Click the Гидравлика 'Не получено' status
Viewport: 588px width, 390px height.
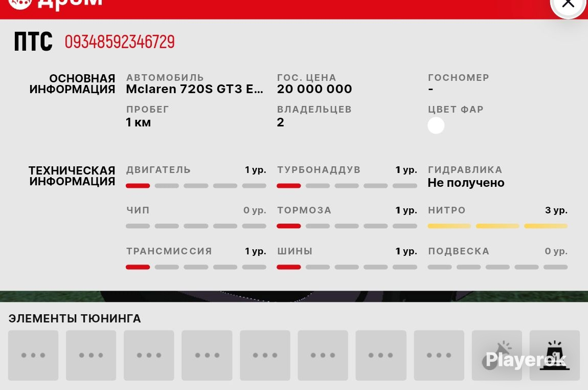click(466, 183)
